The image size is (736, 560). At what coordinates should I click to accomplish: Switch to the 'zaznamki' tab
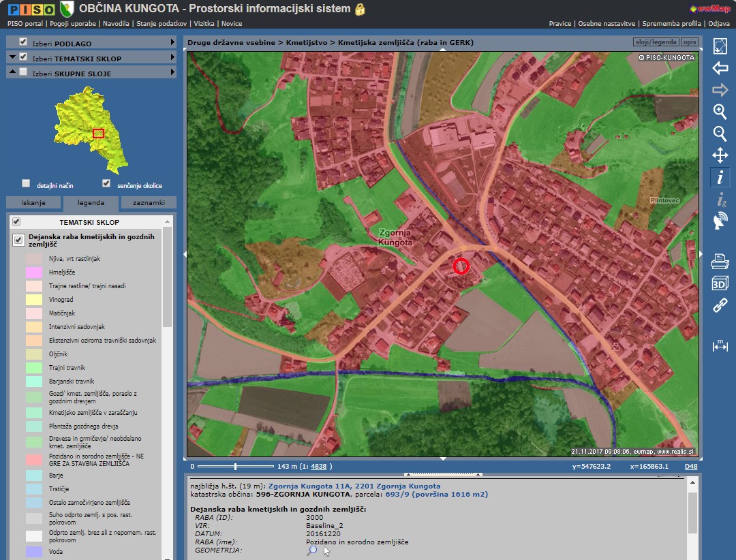click(x=149, y=203)
